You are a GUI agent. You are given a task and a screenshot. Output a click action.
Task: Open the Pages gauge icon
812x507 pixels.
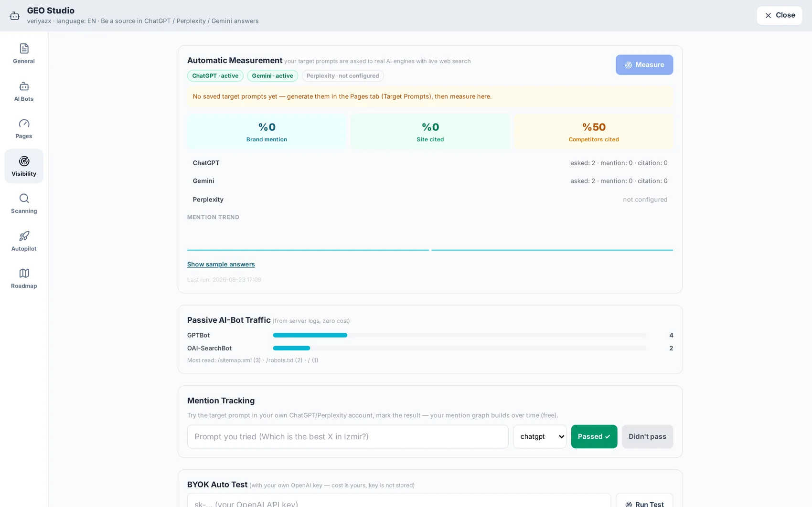(24, 124)
